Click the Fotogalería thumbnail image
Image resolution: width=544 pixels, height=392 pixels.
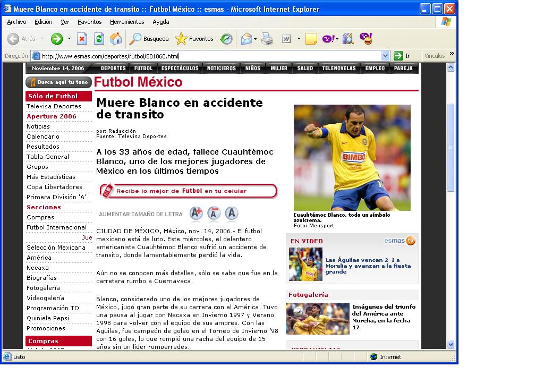click(x=318, y=319)
